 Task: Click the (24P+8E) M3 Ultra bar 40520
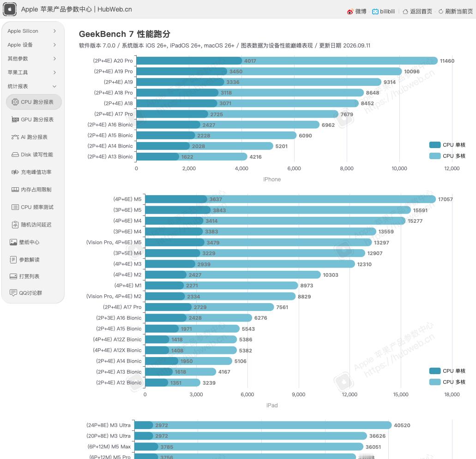[272, 425]
